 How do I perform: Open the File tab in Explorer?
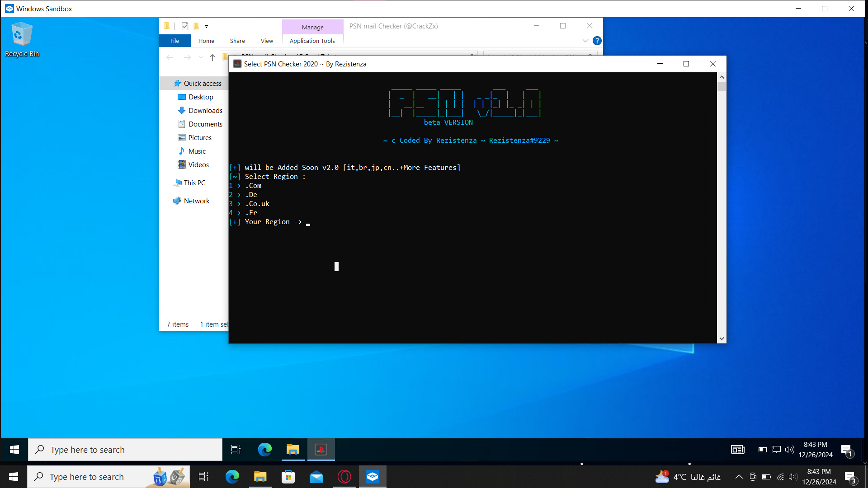pos(175,41)
